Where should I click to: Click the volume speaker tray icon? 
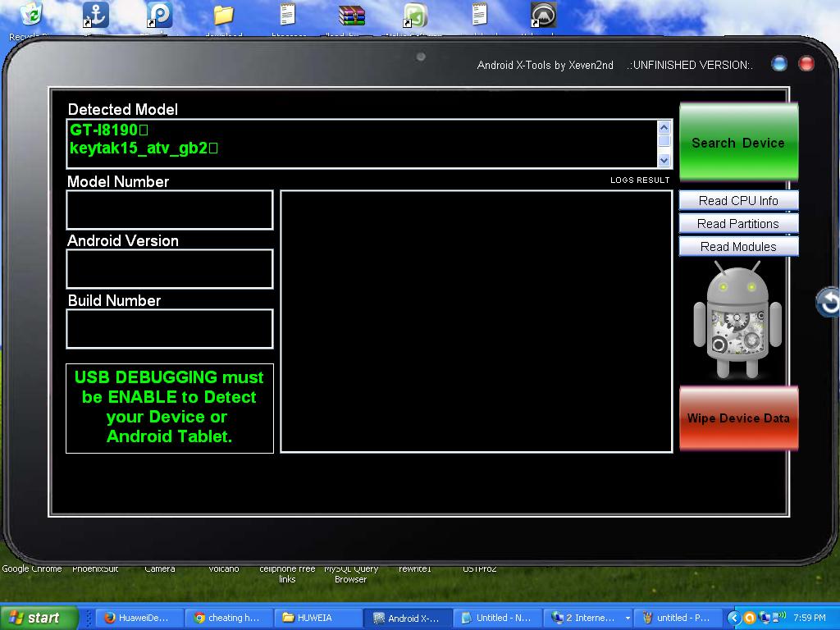pos(779,617)
